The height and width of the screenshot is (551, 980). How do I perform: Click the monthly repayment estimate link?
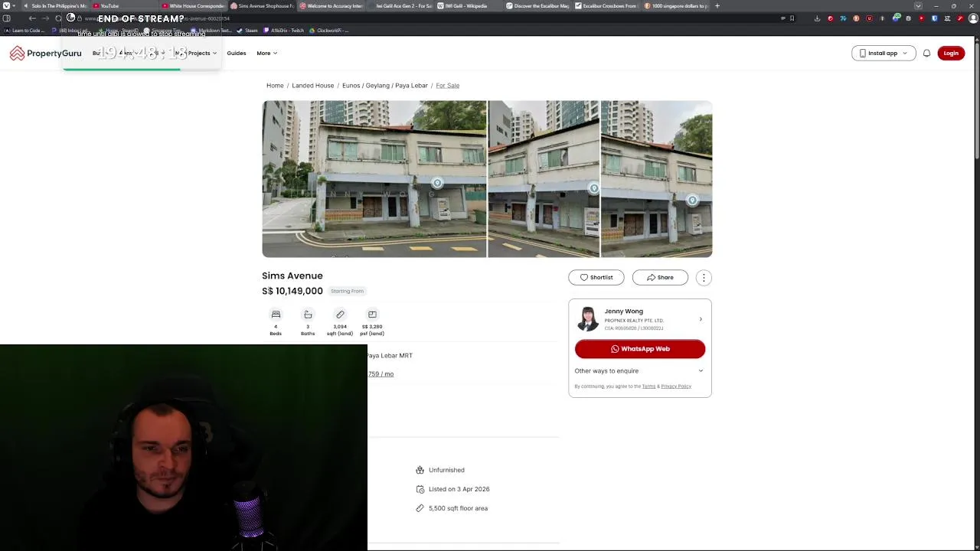click(381, 374)
